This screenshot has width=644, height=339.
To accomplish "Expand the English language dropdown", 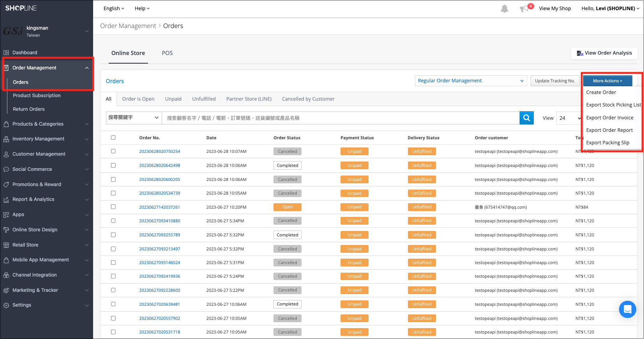I will (114, 9).
